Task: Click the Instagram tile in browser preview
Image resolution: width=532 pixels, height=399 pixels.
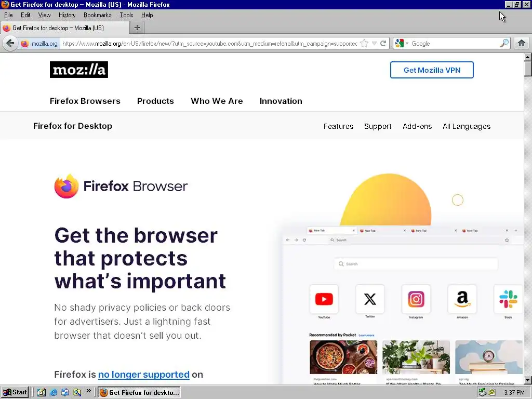Action: (416, 299)
